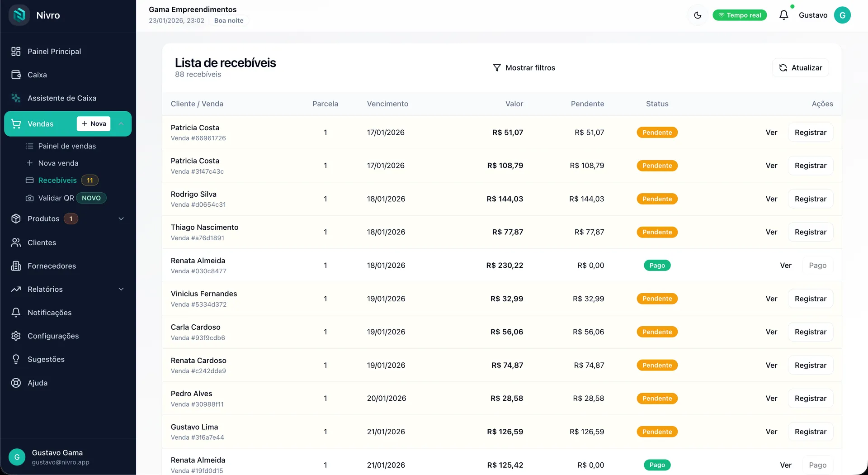This screenshot has width=868, height=475.
Task: Click the Ajuda lifebuoy icon
Action: point(16,383)
